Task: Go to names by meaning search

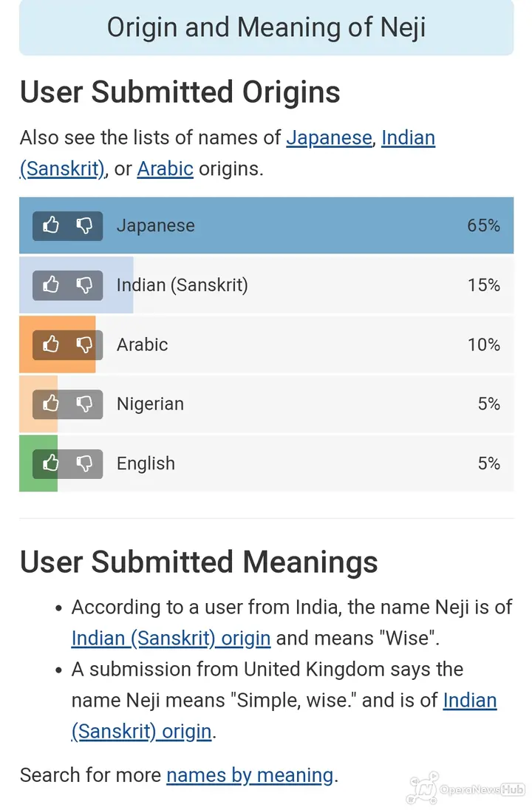Action: tap(250, 775)
